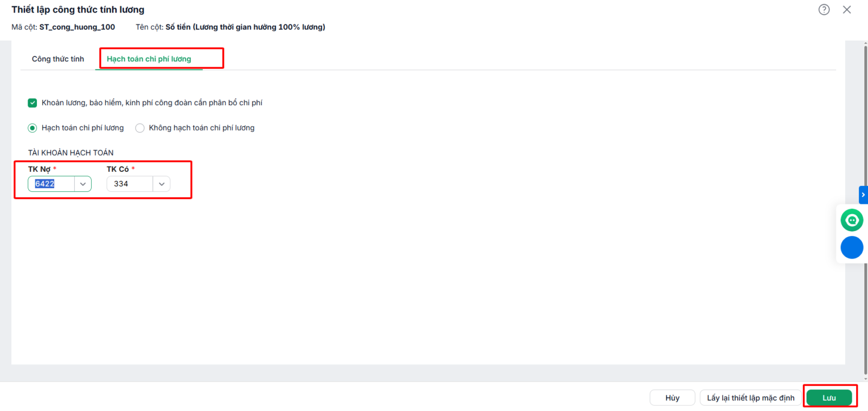Click the blue circle floating icon
868x411 pixels.
[852, 247]
